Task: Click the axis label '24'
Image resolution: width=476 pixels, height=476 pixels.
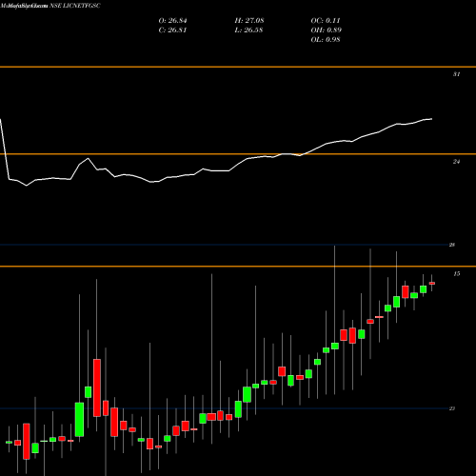Action: point(456,162)
